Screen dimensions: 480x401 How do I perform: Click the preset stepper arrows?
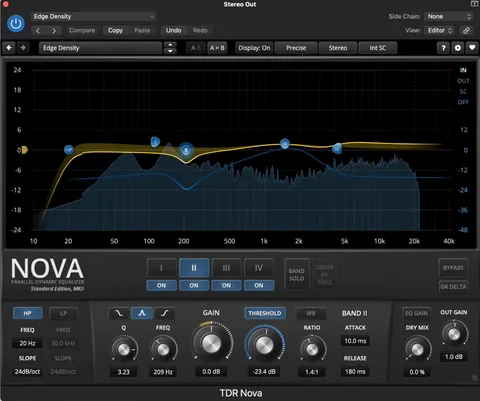coord(170,48)
